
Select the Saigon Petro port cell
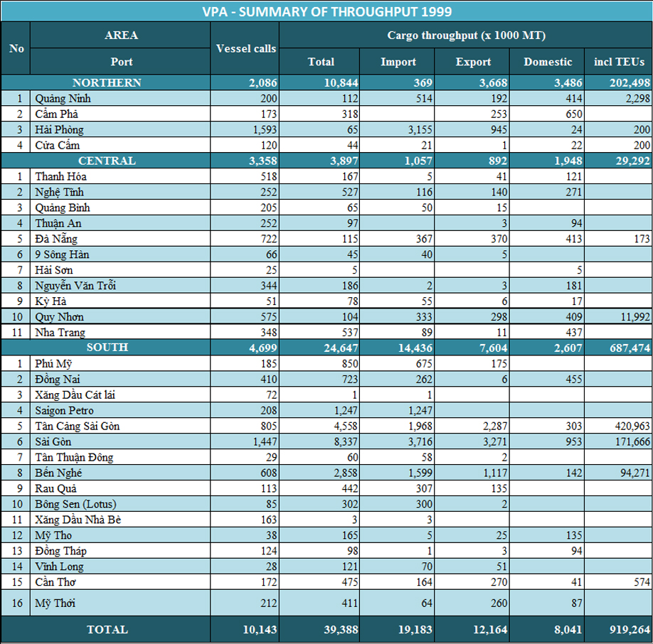coord(65,410)
